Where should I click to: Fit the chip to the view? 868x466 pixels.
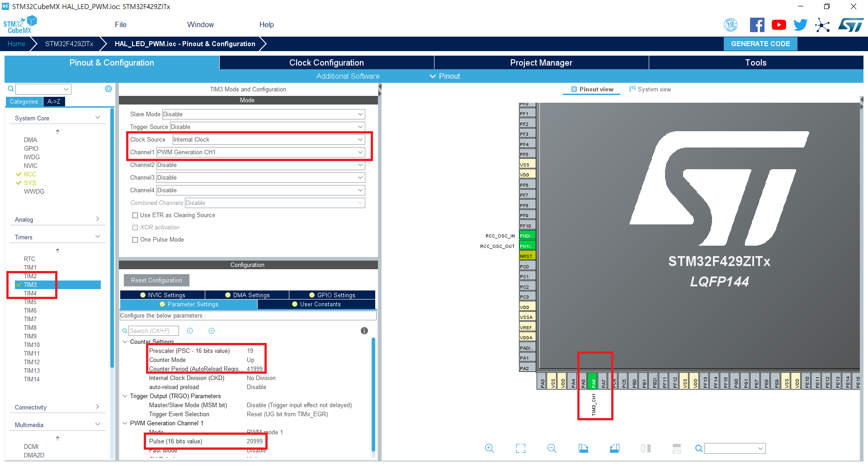pyautogui.click(x=521, y=448)
